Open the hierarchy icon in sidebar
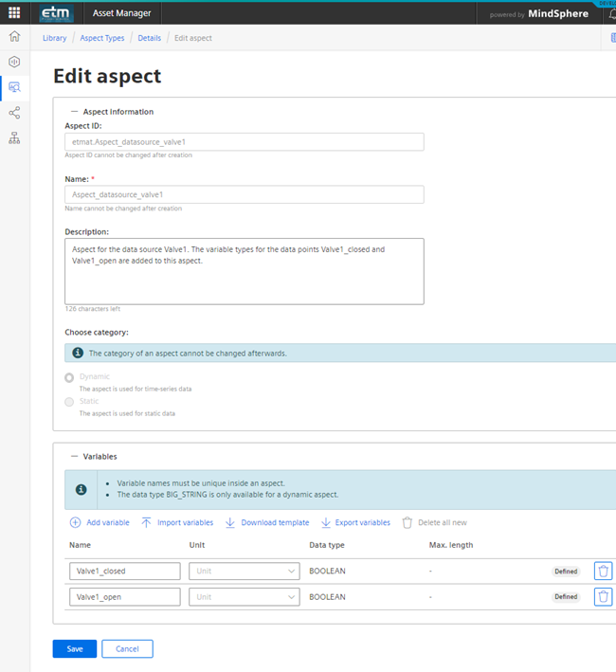Screen dimensions: 616x672 pyautogui.click(x=14, y=138)
